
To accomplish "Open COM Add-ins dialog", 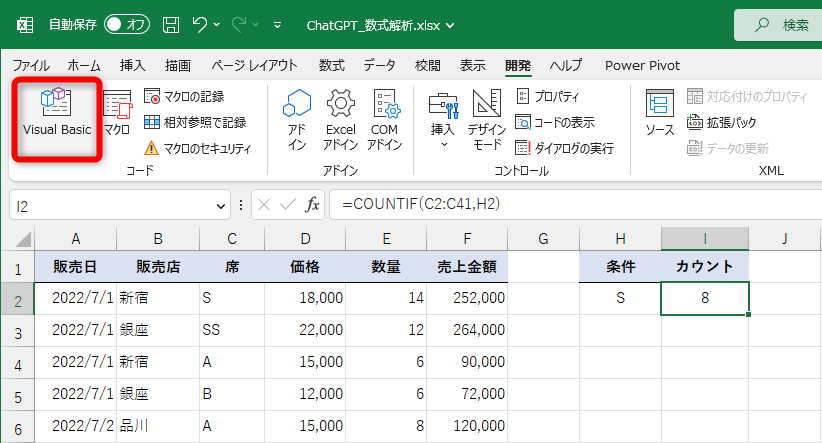I will click(385, 120).
